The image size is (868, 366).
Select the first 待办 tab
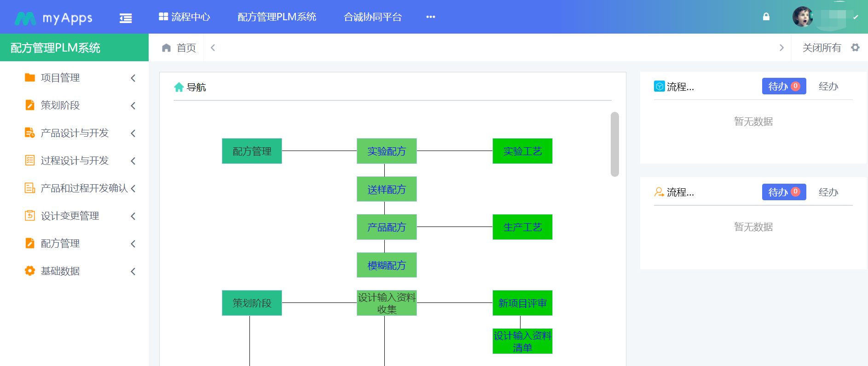(783, 86)
